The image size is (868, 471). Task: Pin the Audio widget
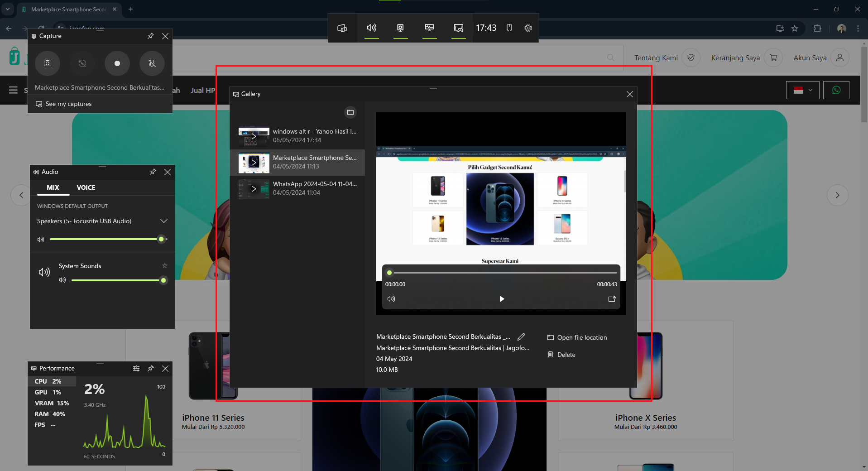tap(153, 172)
